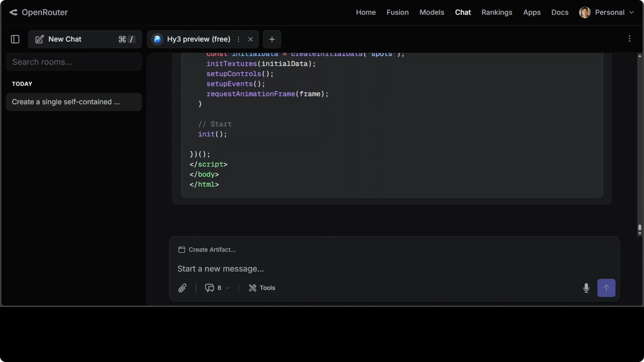The image size is (644, 362).
Task: Select the Hy3 preview (free) model
Action: click(199, 39)
